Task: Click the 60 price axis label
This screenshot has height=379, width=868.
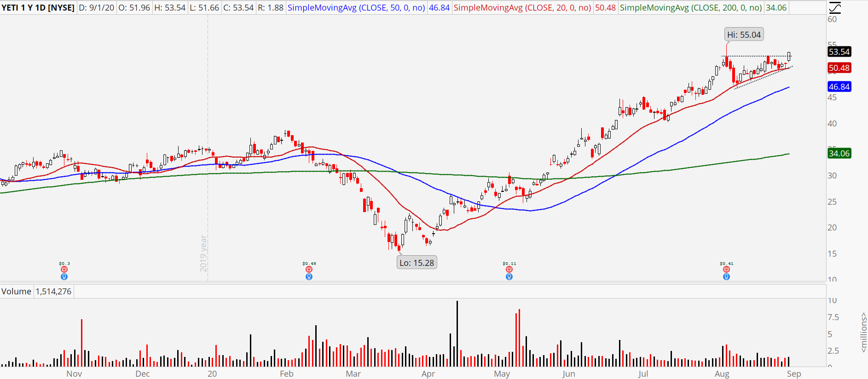Action: pos(832,19)
